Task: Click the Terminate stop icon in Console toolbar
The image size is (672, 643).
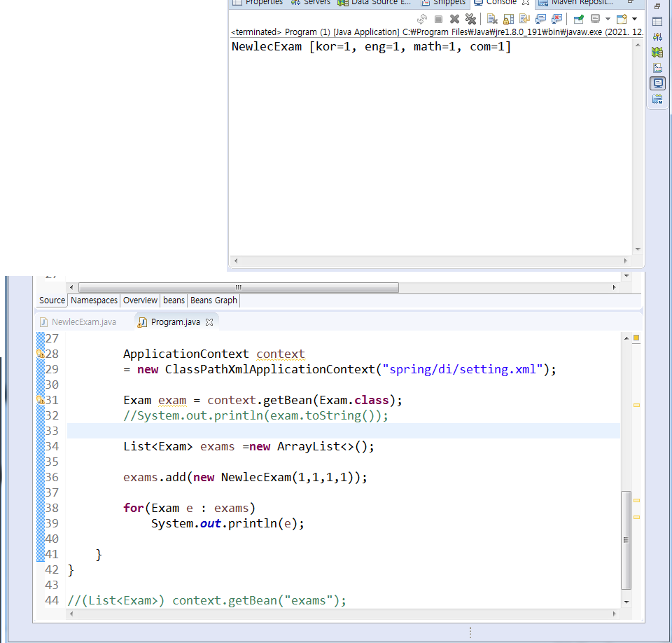Action: tap(438, 19)
